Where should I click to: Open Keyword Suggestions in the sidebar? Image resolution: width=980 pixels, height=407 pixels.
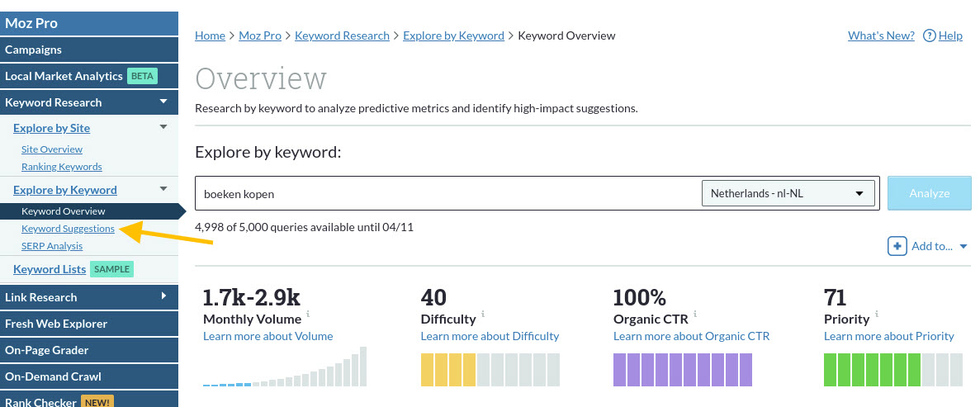[x=68, y=228]
